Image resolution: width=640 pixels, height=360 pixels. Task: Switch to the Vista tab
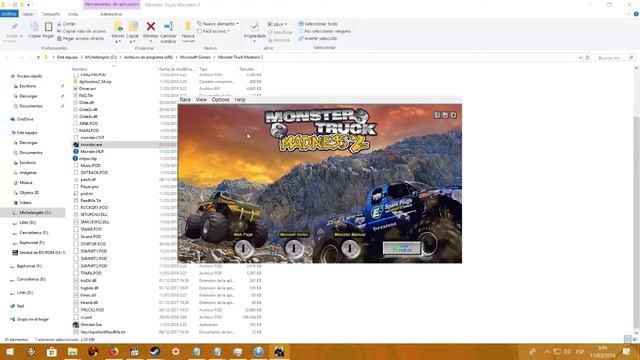click(73, 14)
